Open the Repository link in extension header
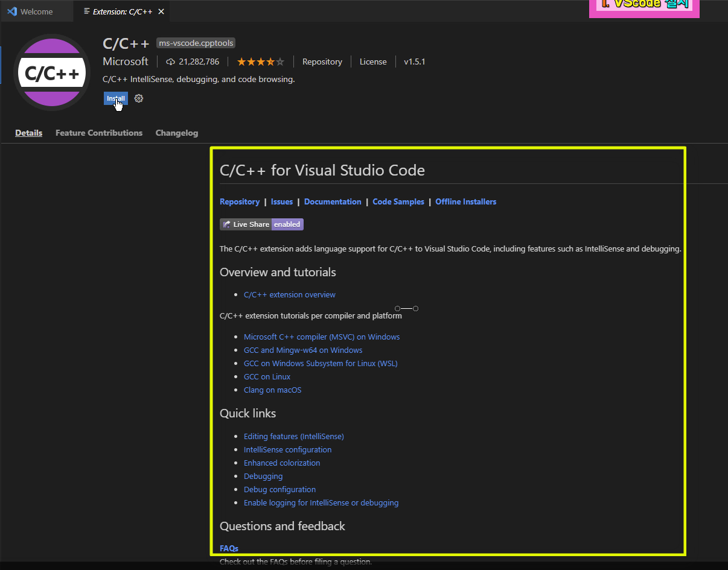 coord(322,62)
